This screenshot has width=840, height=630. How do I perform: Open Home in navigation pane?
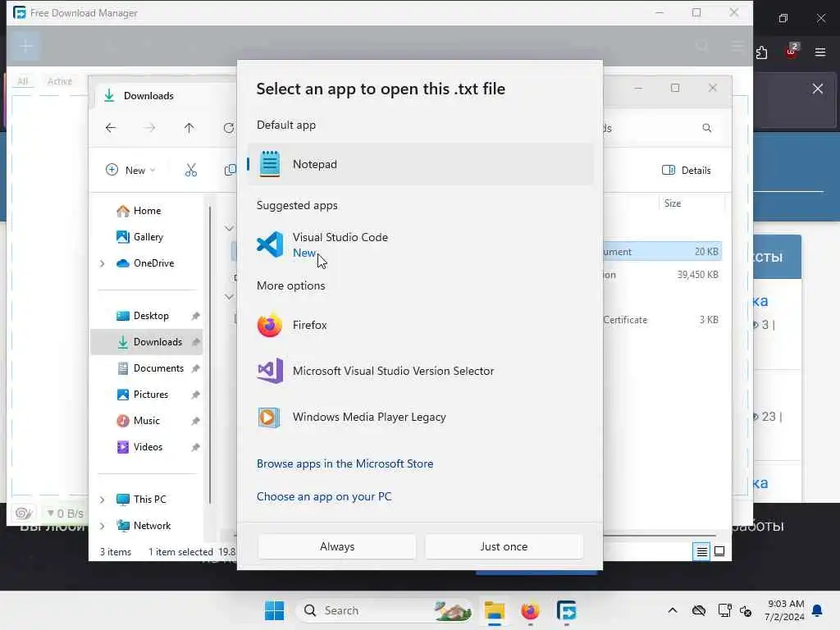147,211
